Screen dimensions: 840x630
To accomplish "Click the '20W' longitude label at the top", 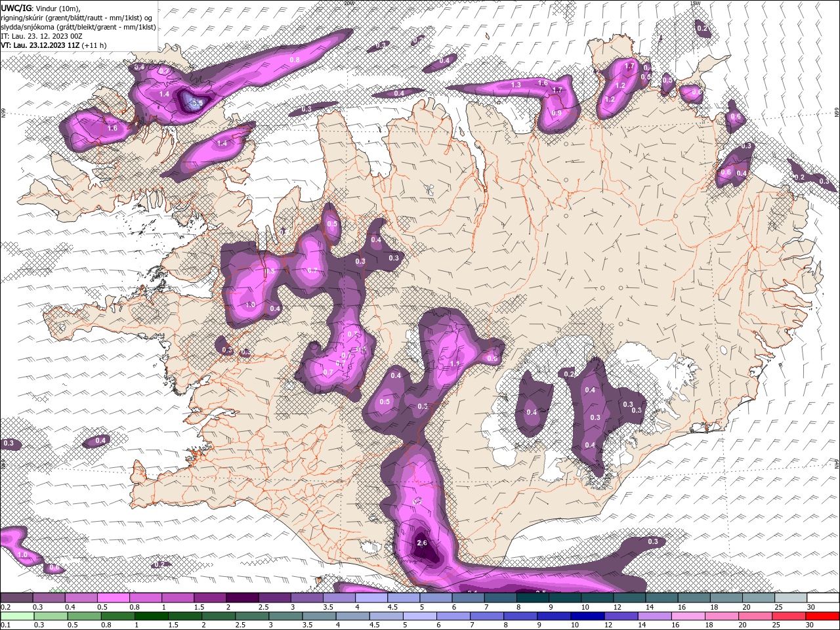I will [x=348, y=3].
